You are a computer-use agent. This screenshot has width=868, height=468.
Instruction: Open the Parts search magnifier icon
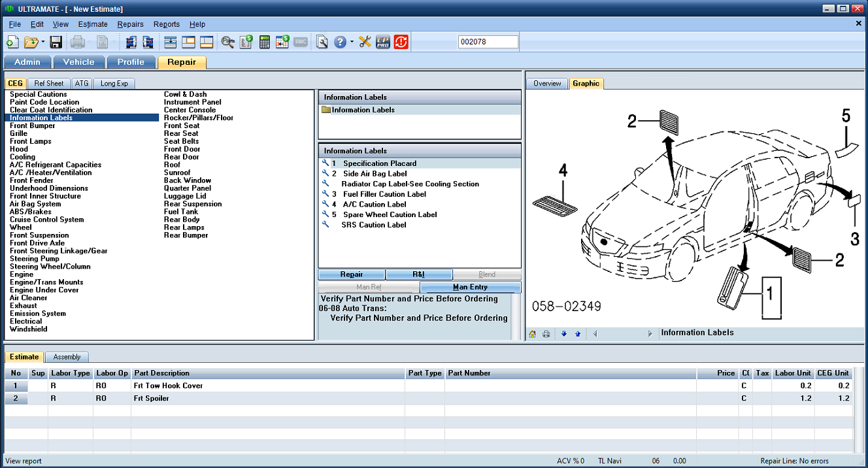point(227,42)
